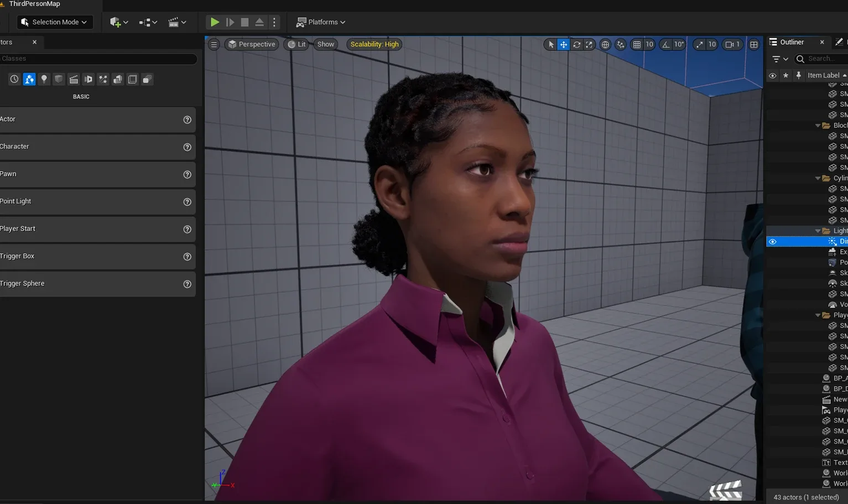Toggle grid snapping icon

pos(637,44)
